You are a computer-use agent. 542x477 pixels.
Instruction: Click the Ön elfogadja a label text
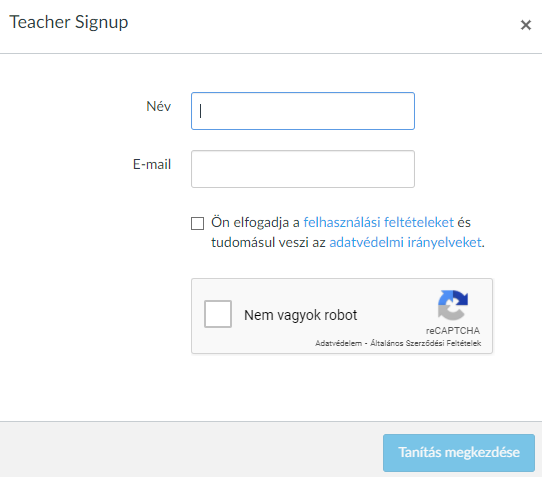point(255,222)
